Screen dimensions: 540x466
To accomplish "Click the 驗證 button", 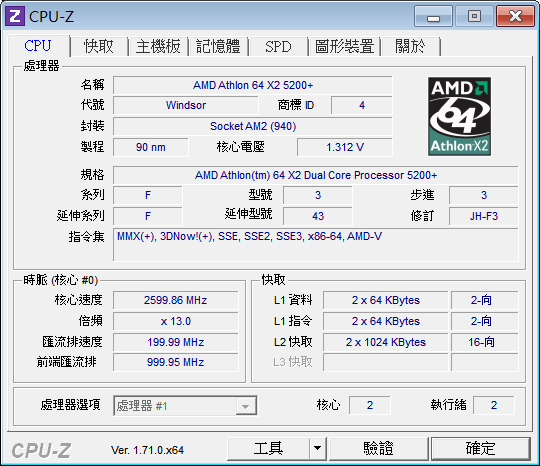I will 378,448.
